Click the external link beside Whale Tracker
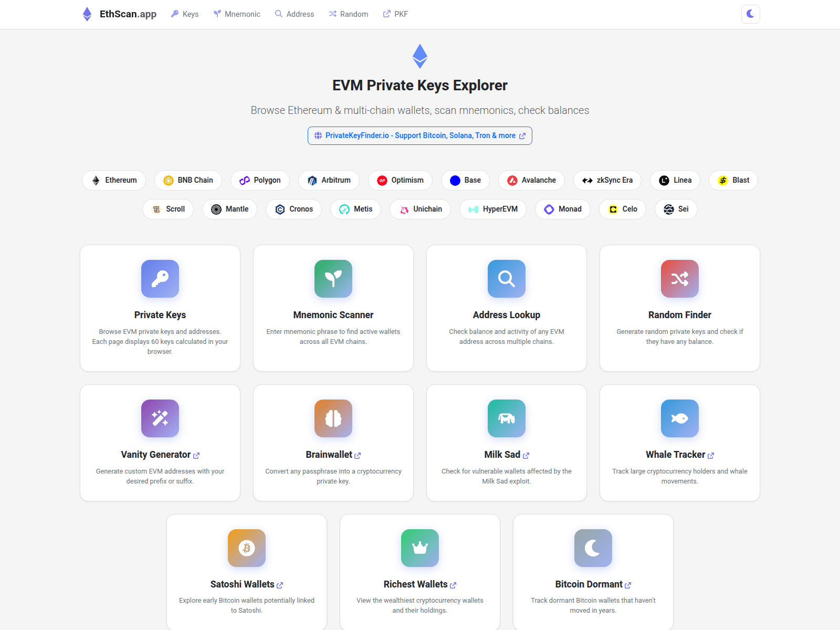This screenshot has width=840, height=630. pos(711,455)
